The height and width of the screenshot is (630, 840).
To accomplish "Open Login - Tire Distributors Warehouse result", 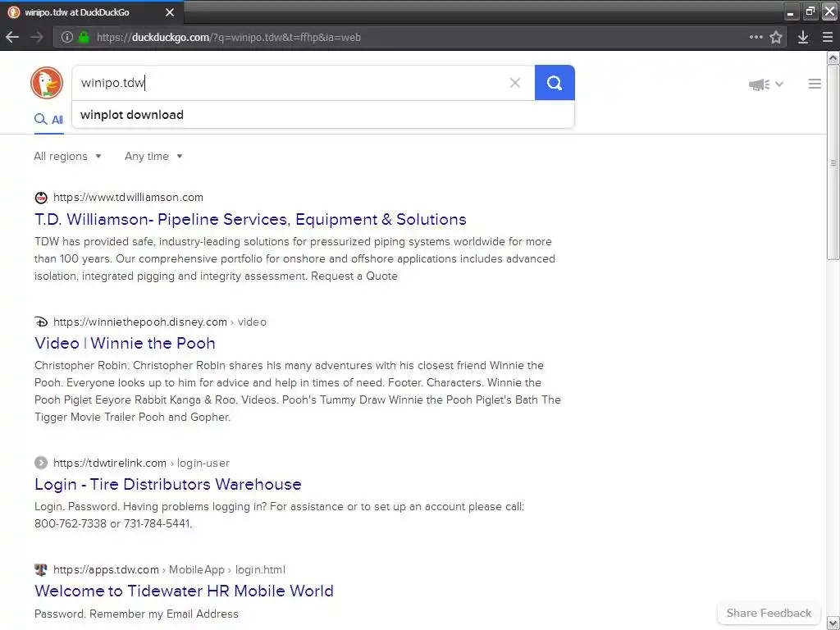I will tap(167, 484).
